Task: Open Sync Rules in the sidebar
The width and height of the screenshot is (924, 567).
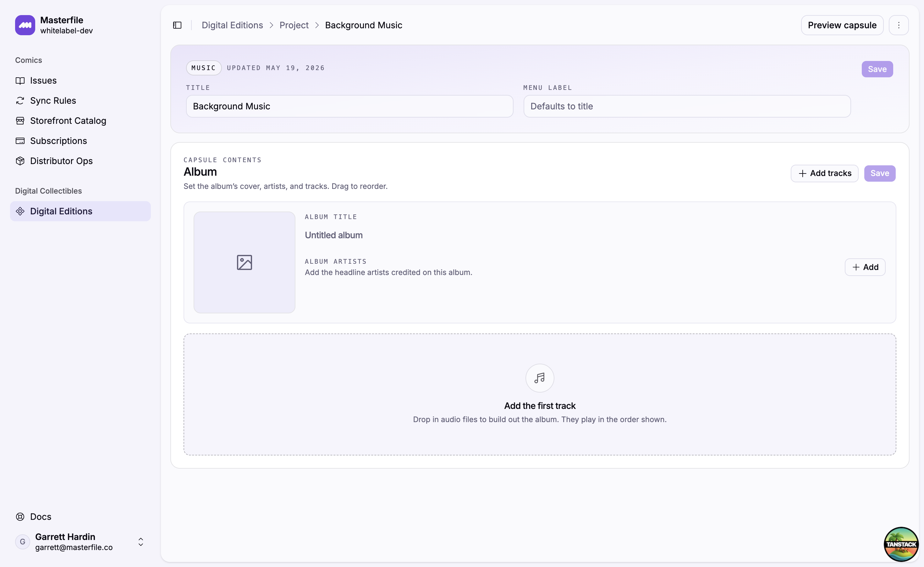Action: (x=80, y=101)
